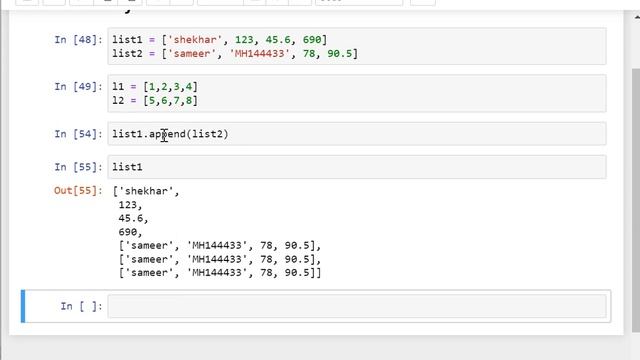Click inside the empty In [ ] code cell
640x360 pixels.
click(x=357, y=306)
